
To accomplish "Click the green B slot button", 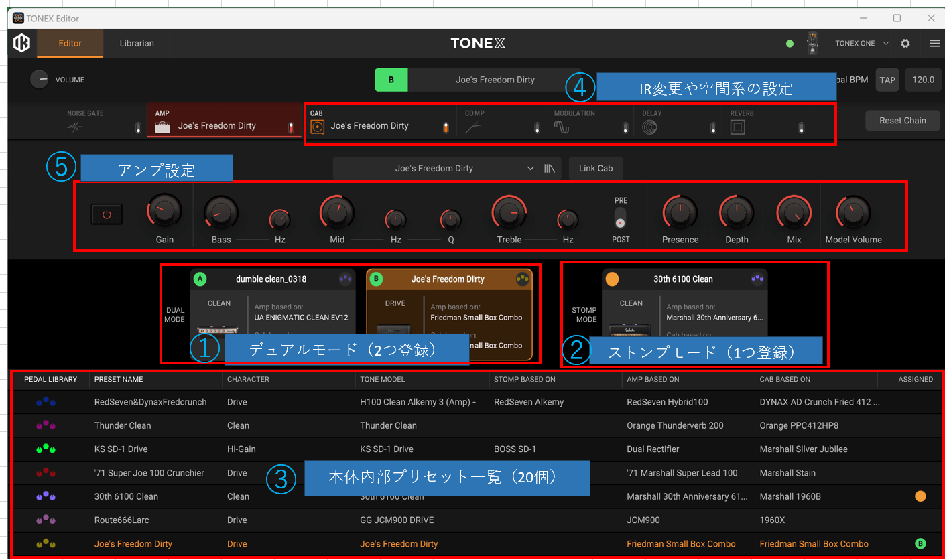I will click(391, 80).
